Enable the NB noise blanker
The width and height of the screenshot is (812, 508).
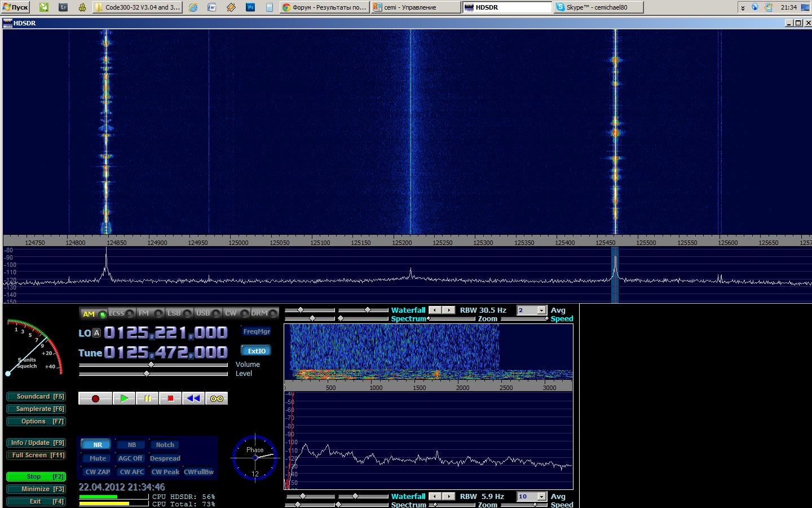pyautogui.click(x=132, y=445)
